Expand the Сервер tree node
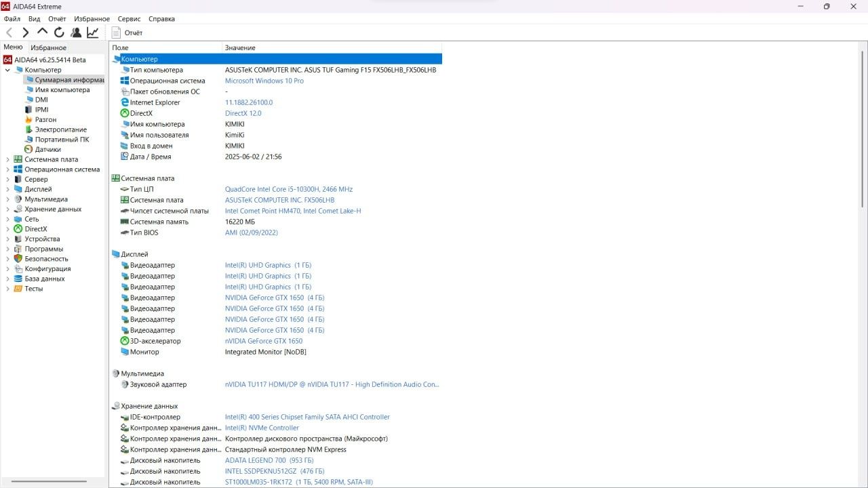868x488 pixels. pyautogui.click(x=8, y=180)
